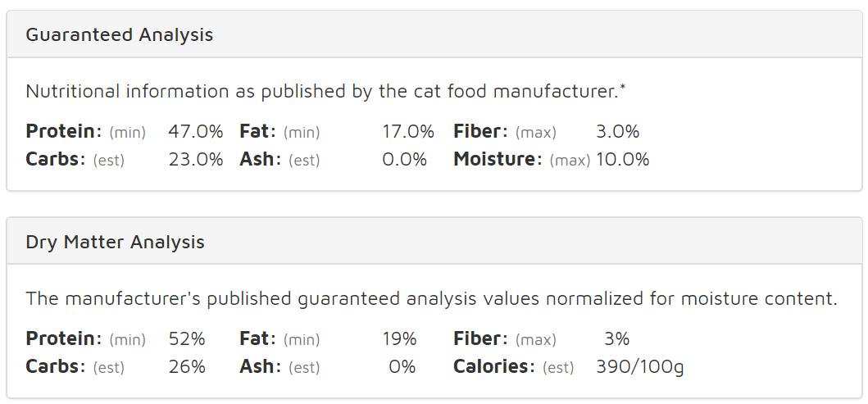Click the Dry Matter Analysis panel heading
The width and height of the screenshot is (868, 404).
[115, 242]
